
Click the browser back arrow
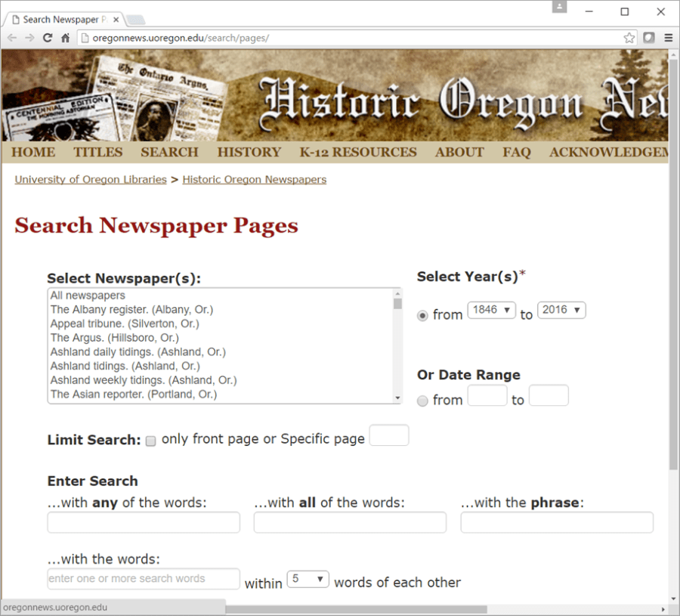point(12,38)
